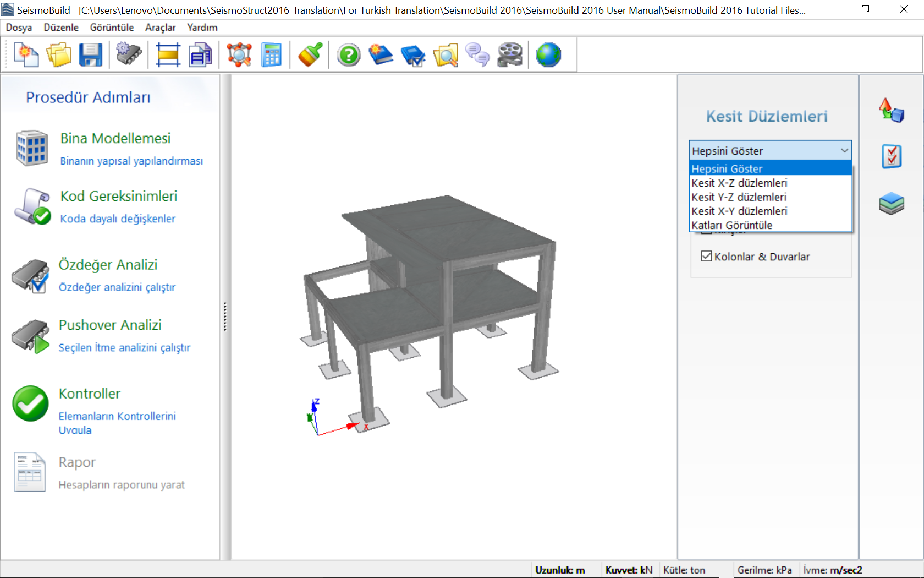Click the stacked layers icon on right sidebar
Screen dimensions: 924x578
[892, 204]
